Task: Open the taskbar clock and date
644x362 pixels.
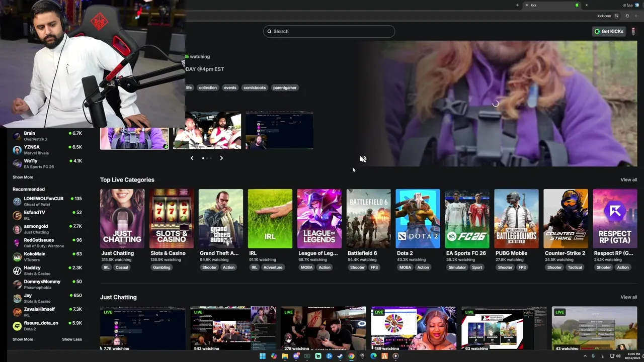Action: 633,356
